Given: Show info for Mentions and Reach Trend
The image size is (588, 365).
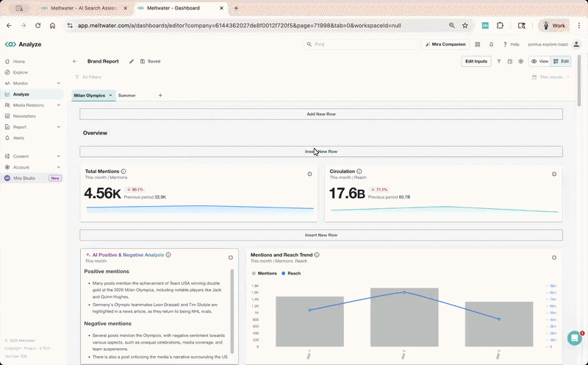Looking at the screenshot, I should 317,255.
